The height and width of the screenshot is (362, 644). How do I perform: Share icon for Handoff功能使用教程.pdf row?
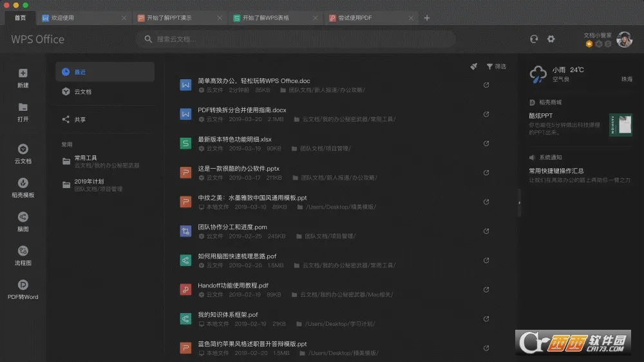tap(486, 290)
